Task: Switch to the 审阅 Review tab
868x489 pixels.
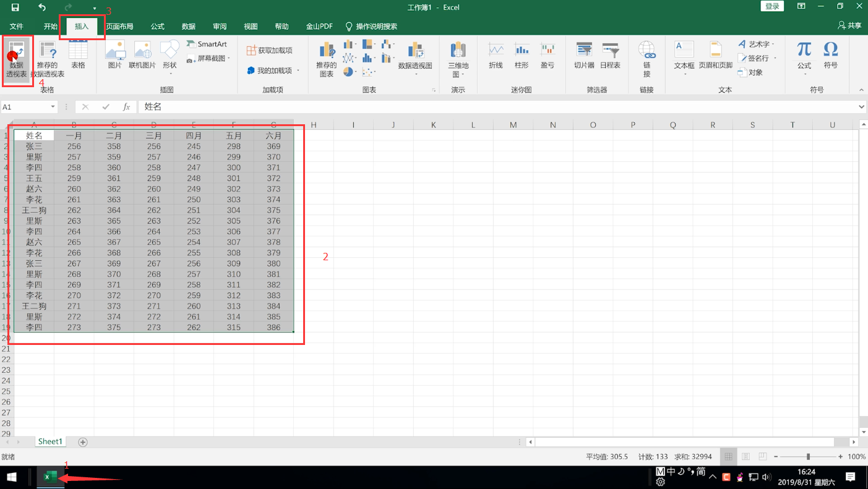Action: [x=220, y=26]
